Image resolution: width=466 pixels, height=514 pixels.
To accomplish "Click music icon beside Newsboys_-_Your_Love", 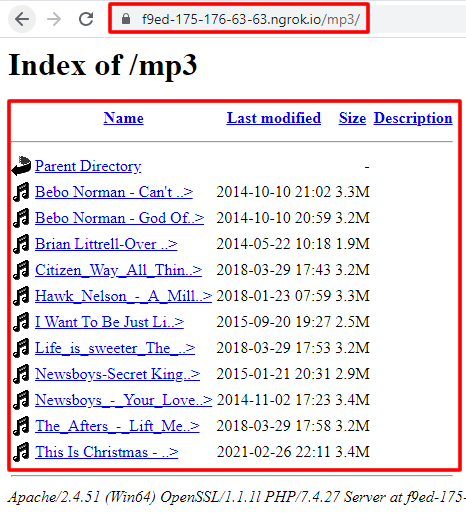I will click(21, 400).
